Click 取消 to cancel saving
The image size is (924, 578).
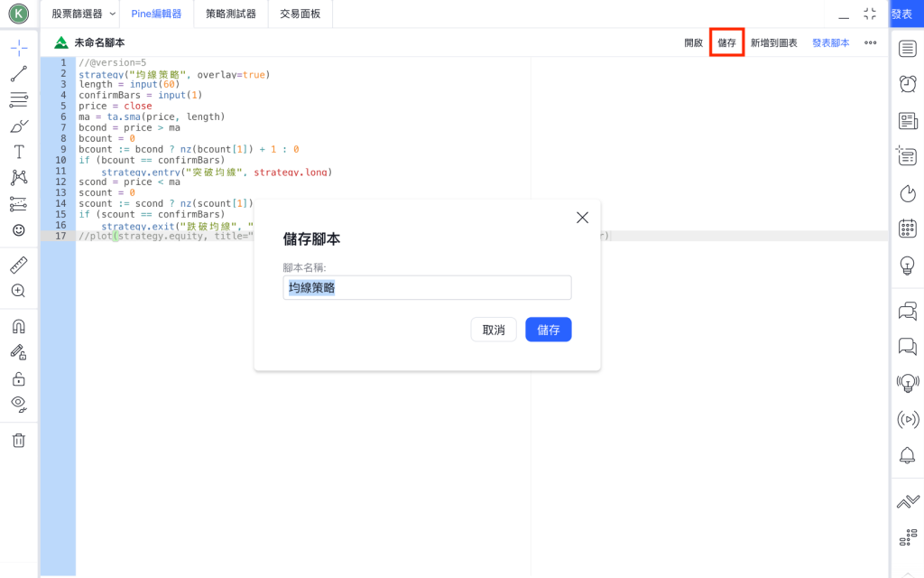click(494, 330)
